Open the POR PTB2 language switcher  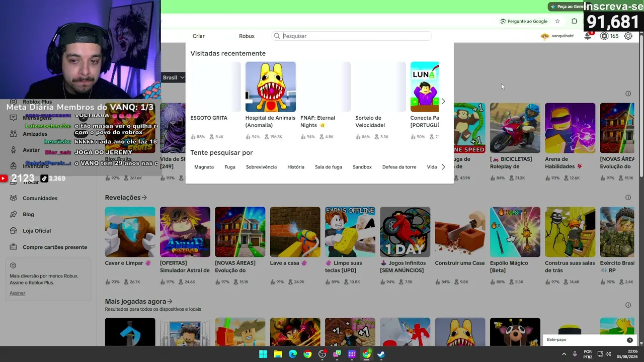588,354
